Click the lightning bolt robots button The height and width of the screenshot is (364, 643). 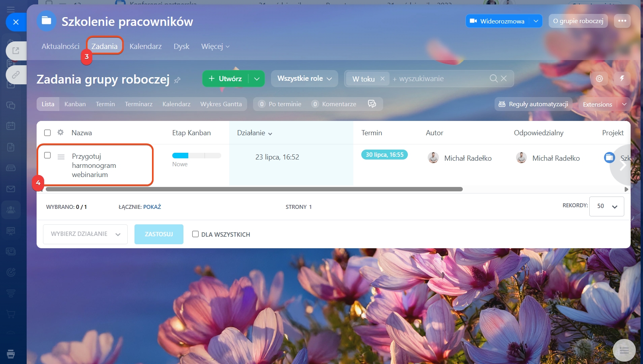click(x=622, y=79)
